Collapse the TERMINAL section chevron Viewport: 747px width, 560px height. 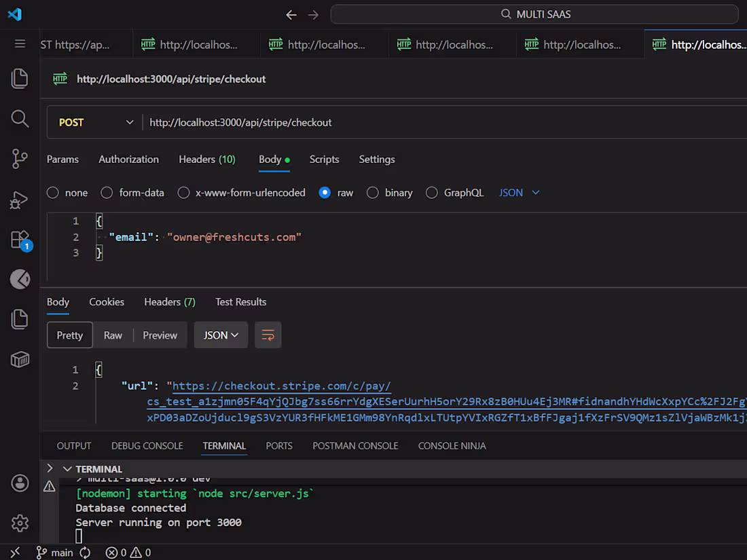click(x=67, y=469)
